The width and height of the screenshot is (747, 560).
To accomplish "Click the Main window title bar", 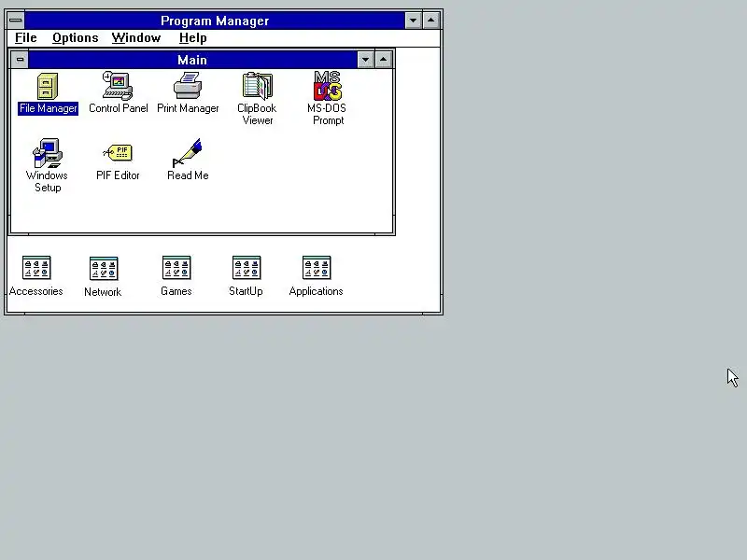I will click(192, 60).
